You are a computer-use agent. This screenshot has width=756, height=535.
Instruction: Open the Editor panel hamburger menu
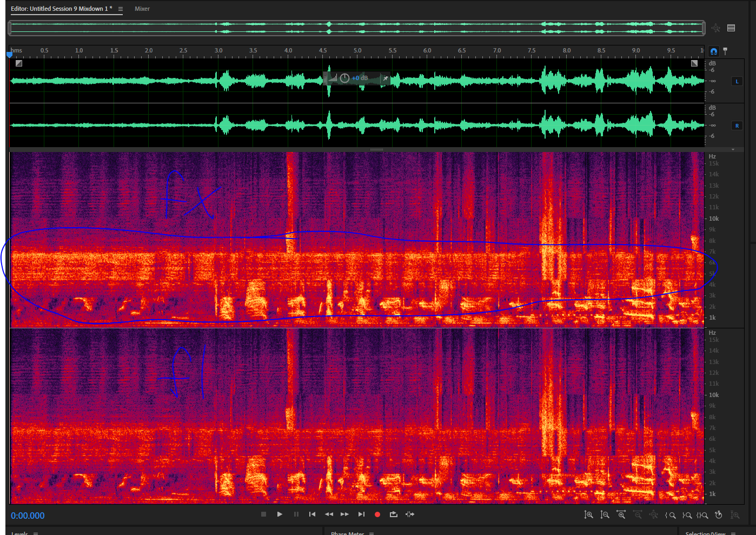[121, 9]
